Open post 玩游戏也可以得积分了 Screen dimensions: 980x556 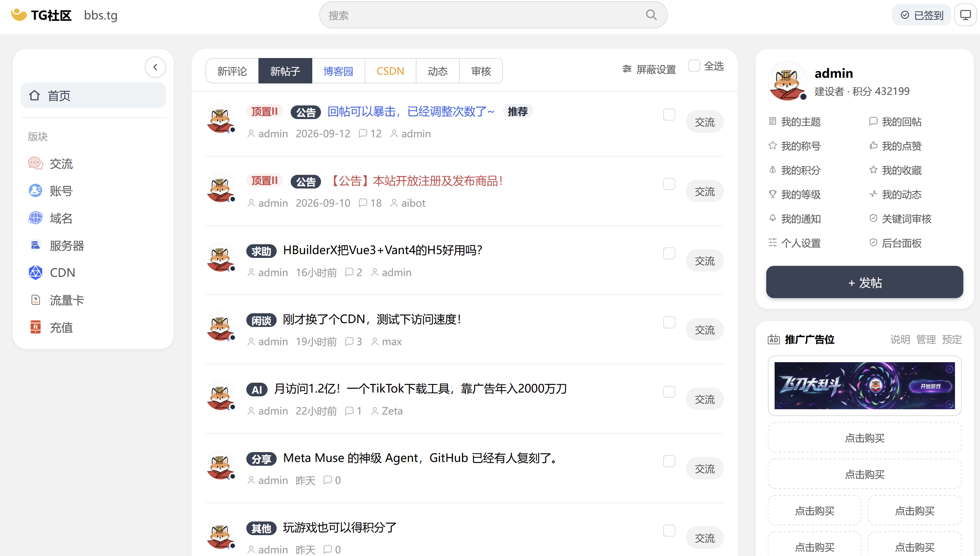click(340, 527)
